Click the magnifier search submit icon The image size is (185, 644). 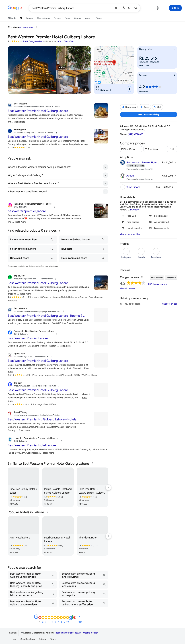[136, 8]
